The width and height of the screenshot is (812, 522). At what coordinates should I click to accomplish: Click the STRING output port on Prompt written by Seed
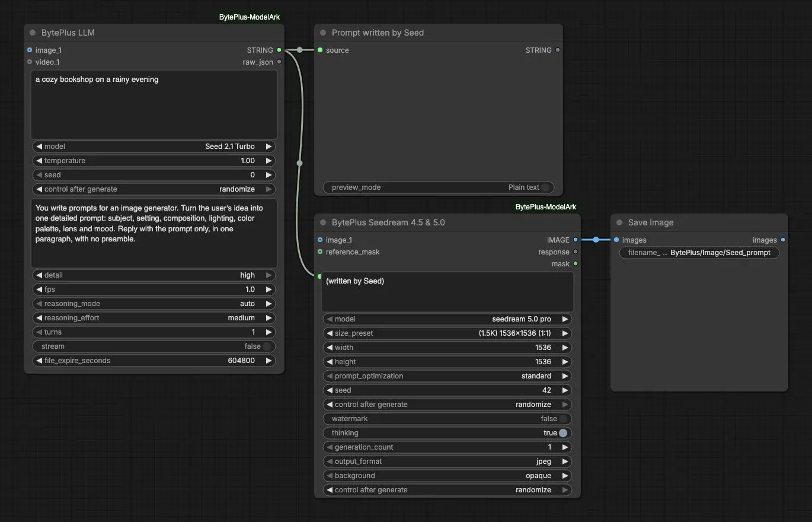click(558, 50)
